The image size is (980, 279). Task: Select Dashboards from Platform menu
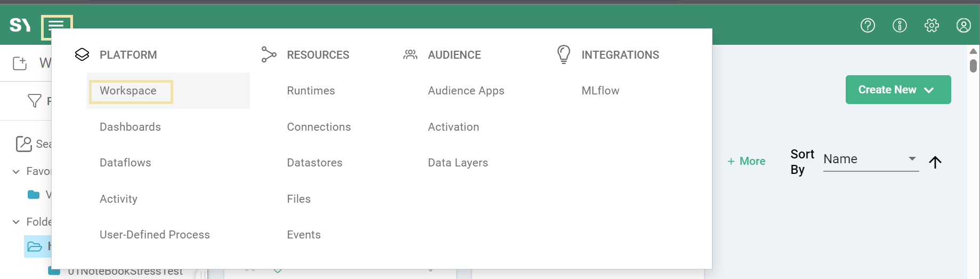point(130,127)
